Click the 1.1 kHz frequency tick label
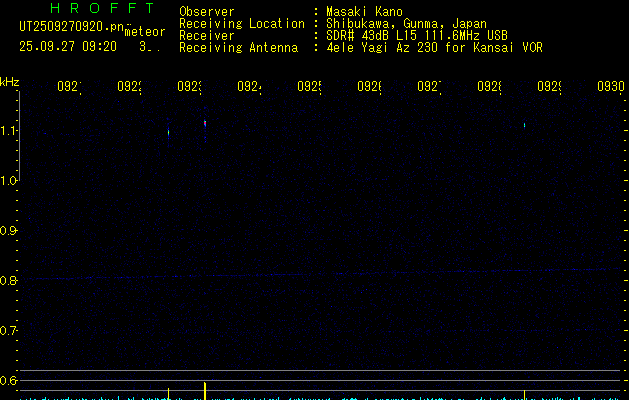The width and height of the screenshot is (629, 400). coord(8,131)
